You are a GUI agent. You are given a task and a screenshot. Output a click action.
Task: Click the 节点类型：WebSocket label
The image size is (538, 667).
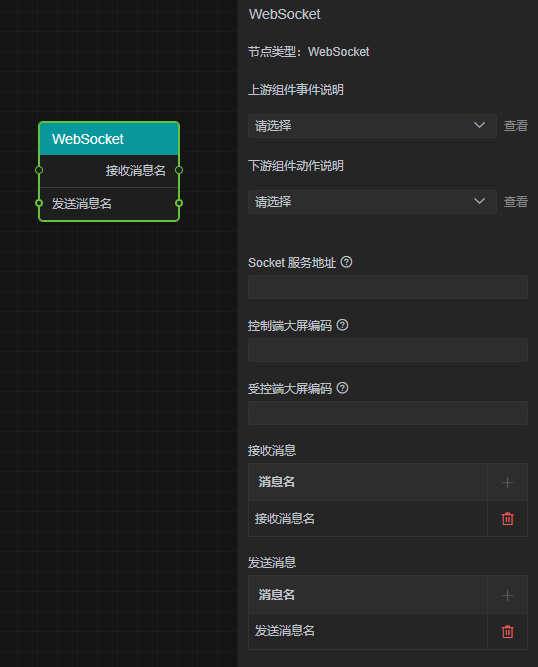[308, 52]
